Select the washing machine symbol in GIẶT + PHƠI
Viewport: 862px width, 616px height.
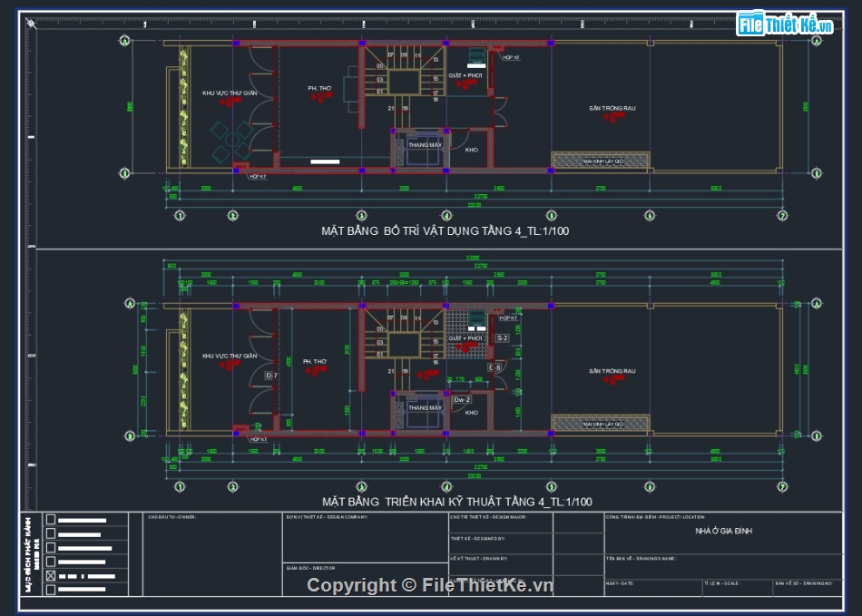click(476, 55)
